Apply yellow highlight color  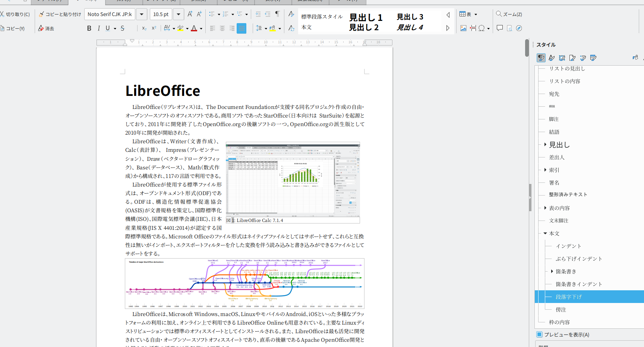[x=180, y=28]
